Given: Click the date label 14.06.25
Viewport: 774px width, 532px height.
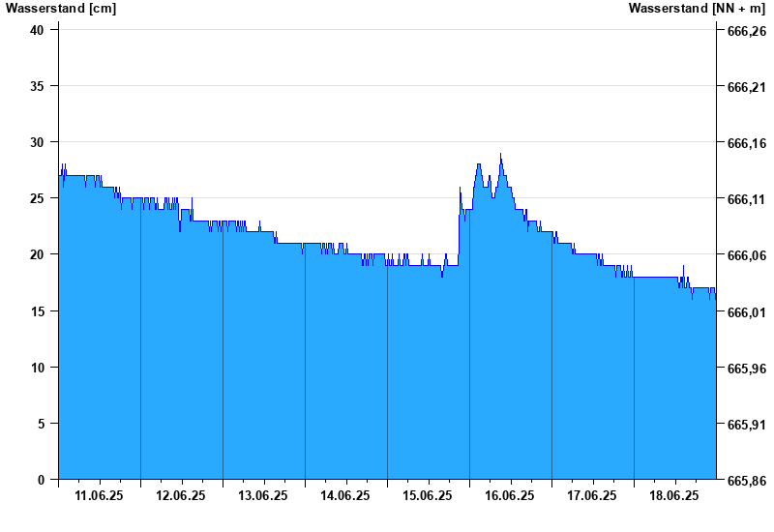Looking at the screenshot, I should pyautogui.click(x=345, y=495).
